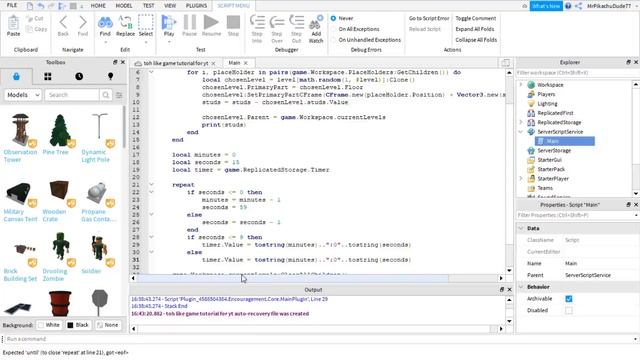This screenshot has height=360, width=640.
Task: Navigate forward with the Fwd arrow
Action: [x=83, y=22]
